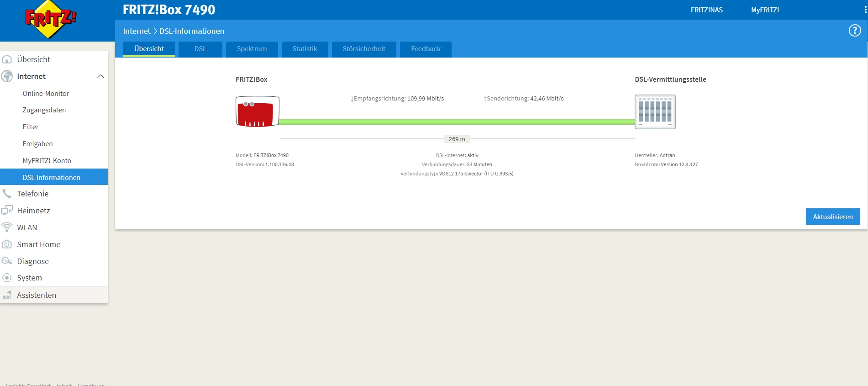Image resolution: width=868 pixels, height=386 pixels.
Task: Click the 269 m line length label
Action: tap(457, 139)
